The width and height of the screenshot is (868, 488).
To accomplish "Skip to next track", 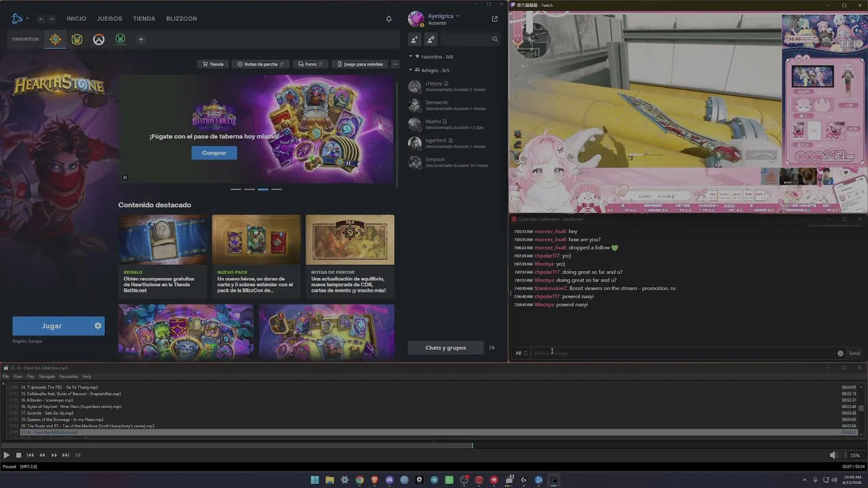I will pos(66,455).
